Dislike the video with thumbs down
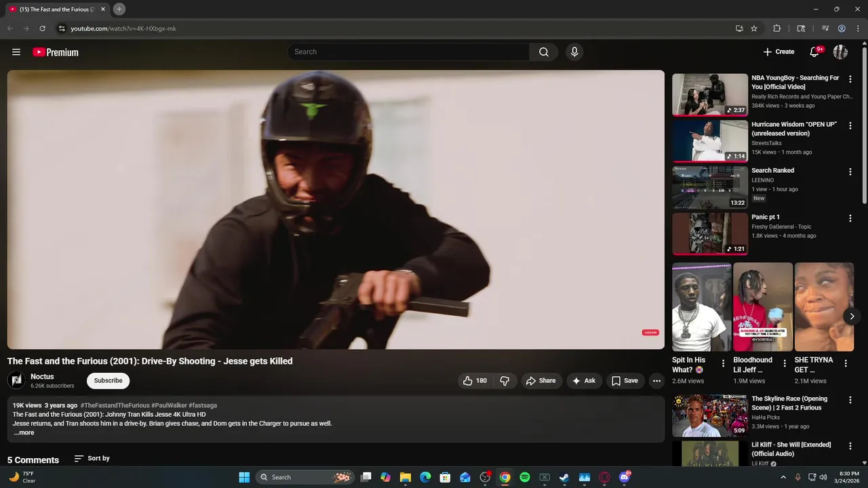Viewport: 868px width, 488px height. click(x=505, y=381)
